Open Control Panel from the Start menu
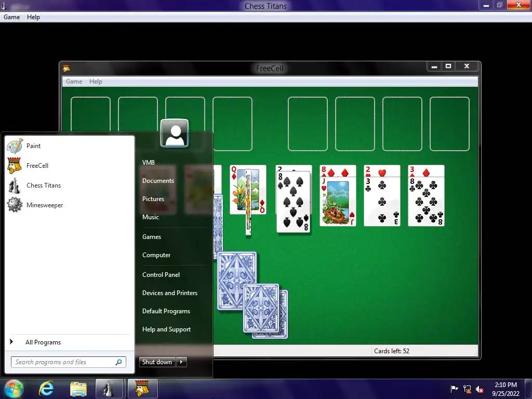Screen dimensions: 532x399 coord(161,275)
